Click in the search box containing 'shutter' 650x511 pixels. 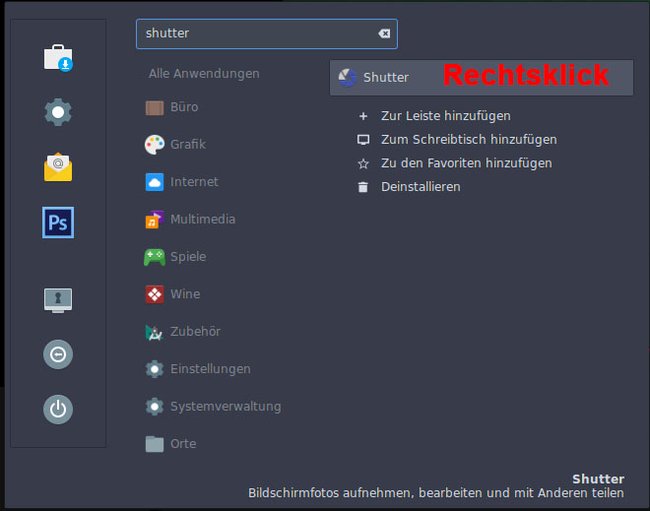[267, 34]
